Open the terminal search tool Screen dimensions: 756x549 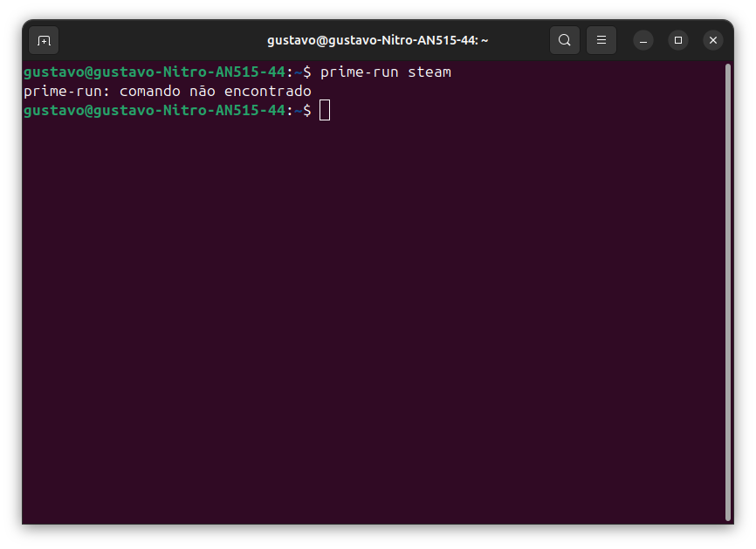565,40
